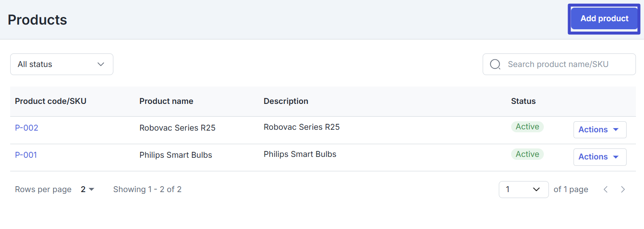The width and height of the screenshot is (644, 229).
Task: Open the page number selector
Action: [x=524, y=190]
